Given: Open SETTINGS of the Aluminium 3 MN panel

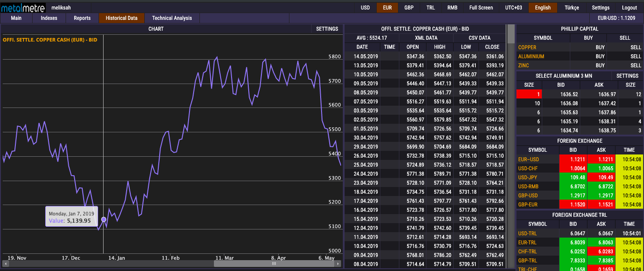Looking at the screenshot, I should [x=627, y=76].
